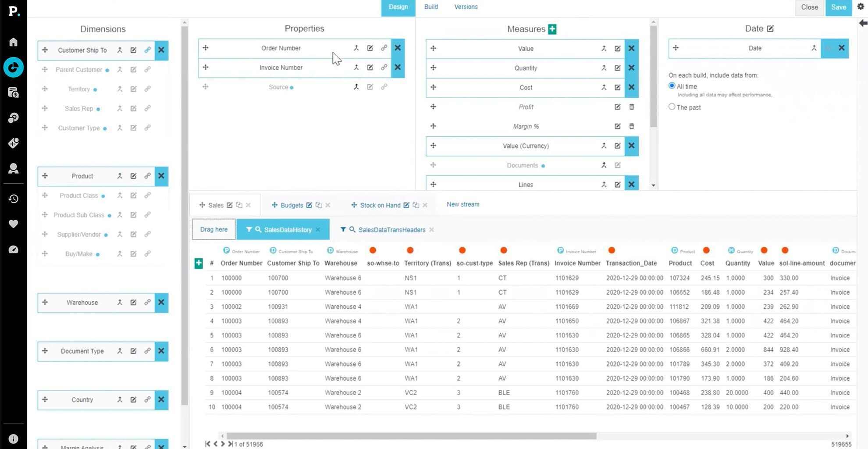Click the green add row plus icon in grid
This screenshot has width=868, height=449.
coord(199,263)
